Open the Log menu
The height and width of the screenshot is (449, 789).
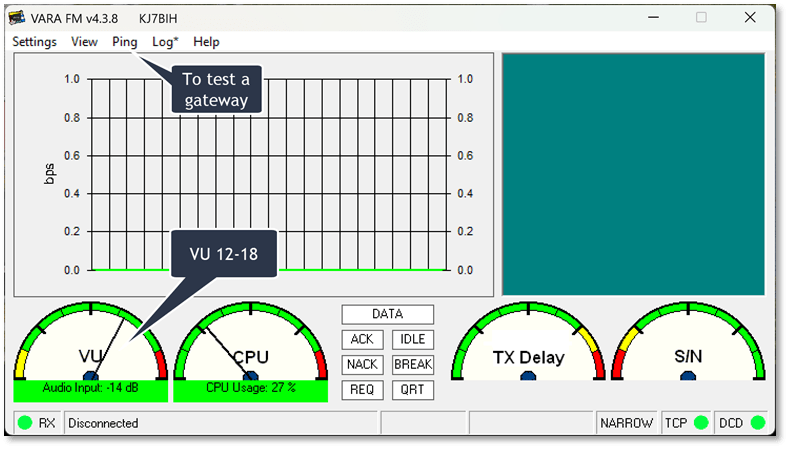point(165,42)
